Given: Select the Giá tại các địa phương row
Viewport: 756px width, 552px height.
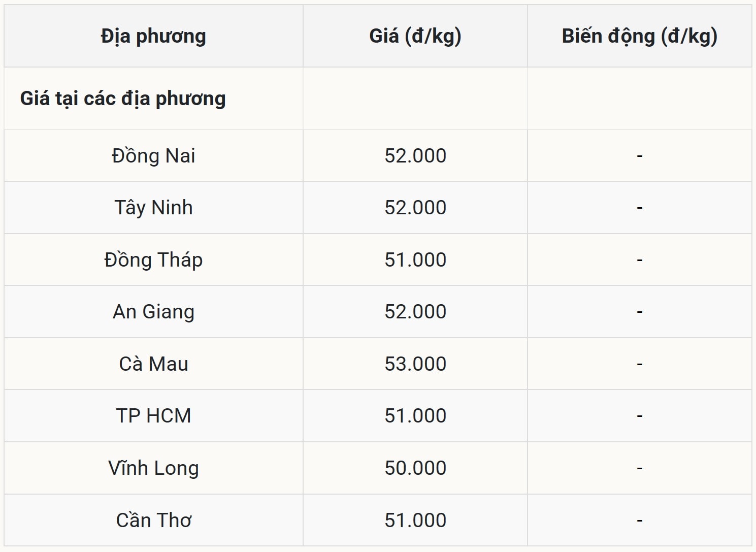Looking at the screenshot, I should pyautogui.click(x=123, y=99).
